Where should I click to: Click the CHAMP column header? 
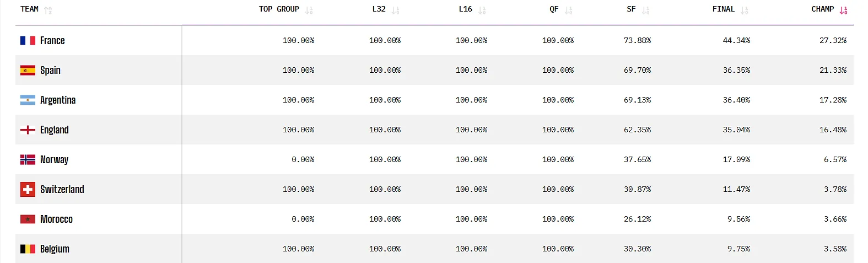pos(822,9)
